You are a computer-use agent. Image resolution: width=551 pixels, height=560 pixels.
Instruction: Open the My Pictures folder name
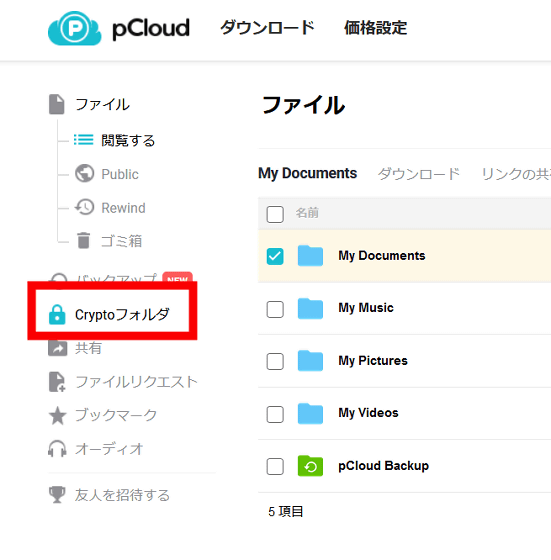click(x=373, y=361)
